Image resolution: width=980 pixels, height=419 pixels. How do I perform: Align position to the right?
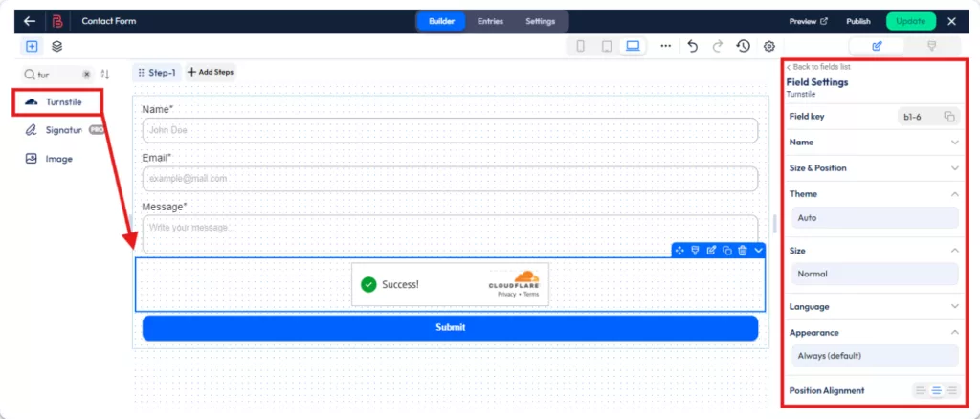(952, 391)
